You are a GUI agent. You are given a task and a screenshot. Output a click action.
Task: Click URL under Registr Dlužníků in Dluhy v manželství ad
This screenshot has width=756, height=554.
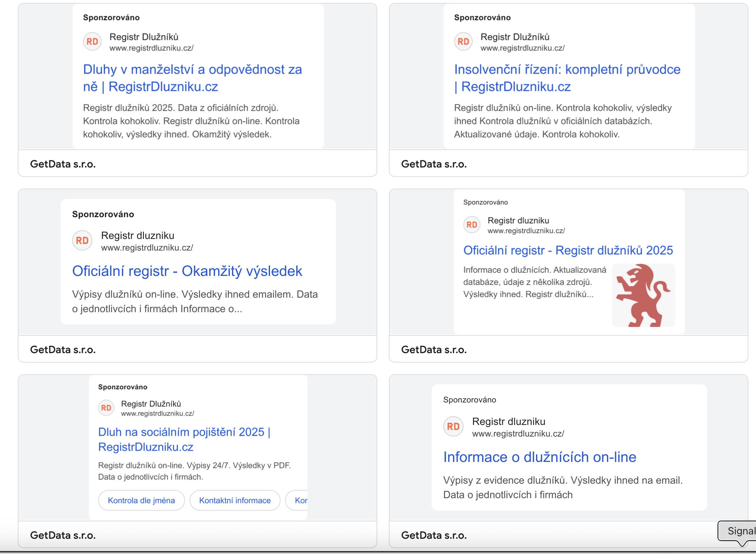151,48
